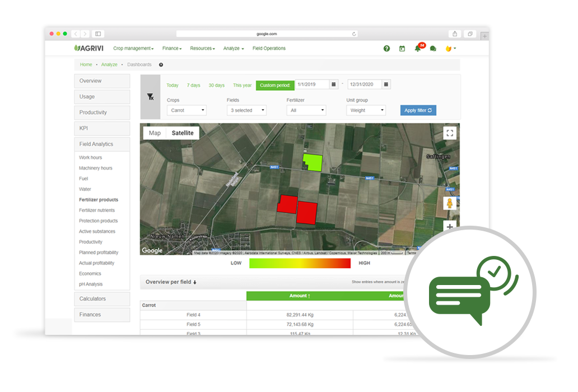Click the AGRIVI logo

point(88,48)
